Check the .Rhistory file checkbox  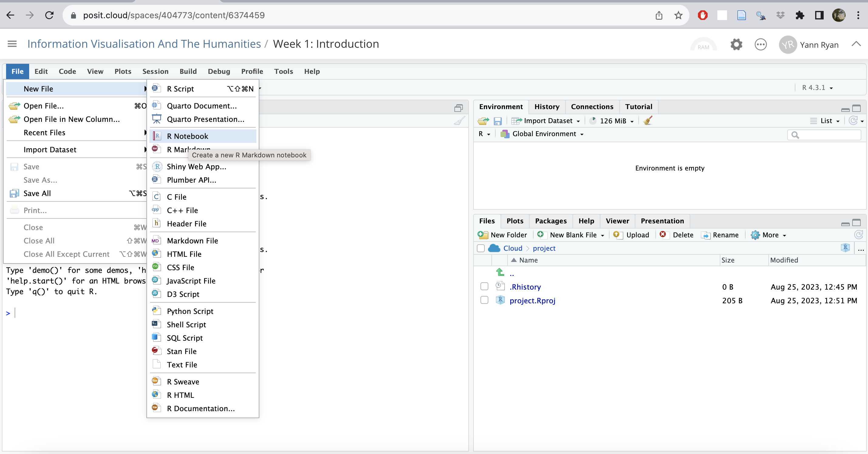484,286
